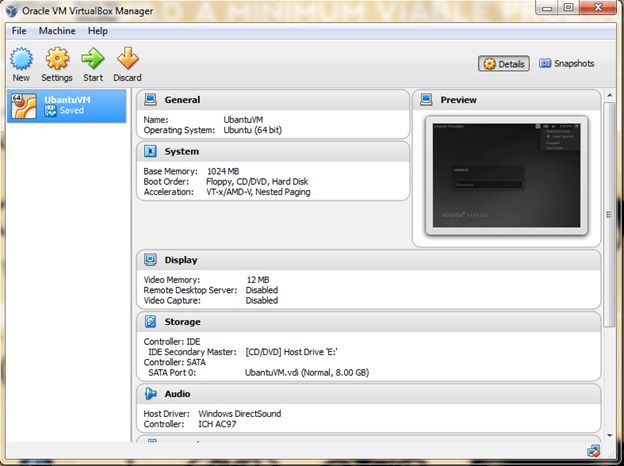Screen dimensions: 624x466
Task: Click the Storage section header title
Action: click(x=182, y=322)
